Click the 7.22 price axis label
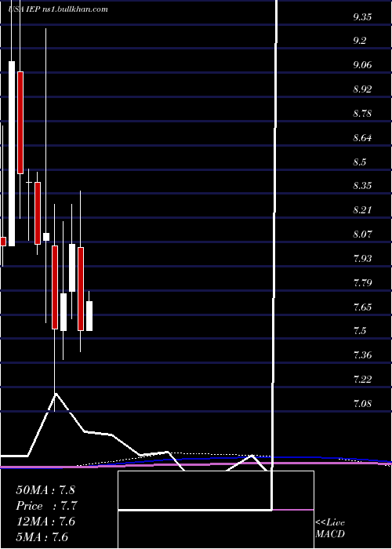 362,379
